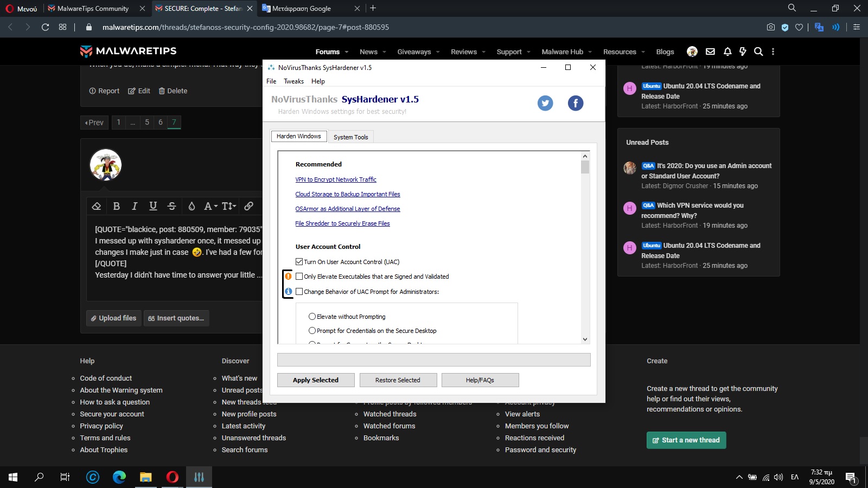Expand the Malware Hub navigation dropdown arrow

[590, 52]
